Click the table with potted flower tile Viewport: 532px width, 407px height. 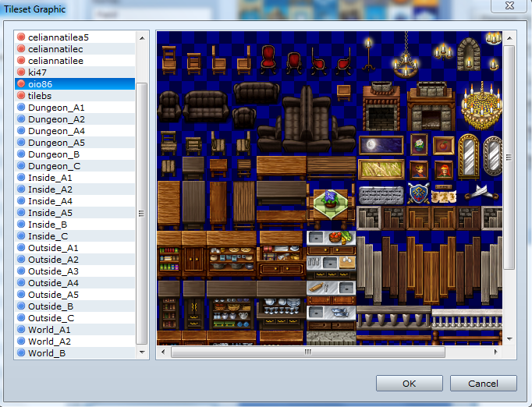331,205
